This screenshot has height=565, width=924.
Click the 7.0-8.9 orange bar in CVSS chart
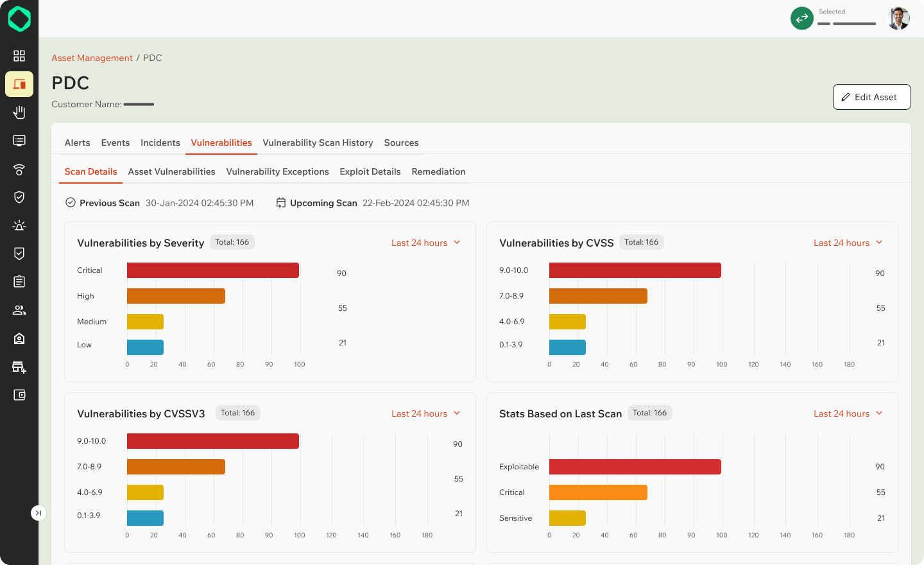(x=598, y=296)
